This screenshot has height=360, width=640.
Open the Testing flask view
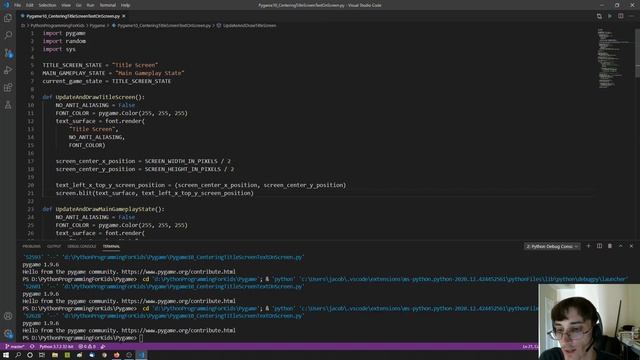click(8, 105)
